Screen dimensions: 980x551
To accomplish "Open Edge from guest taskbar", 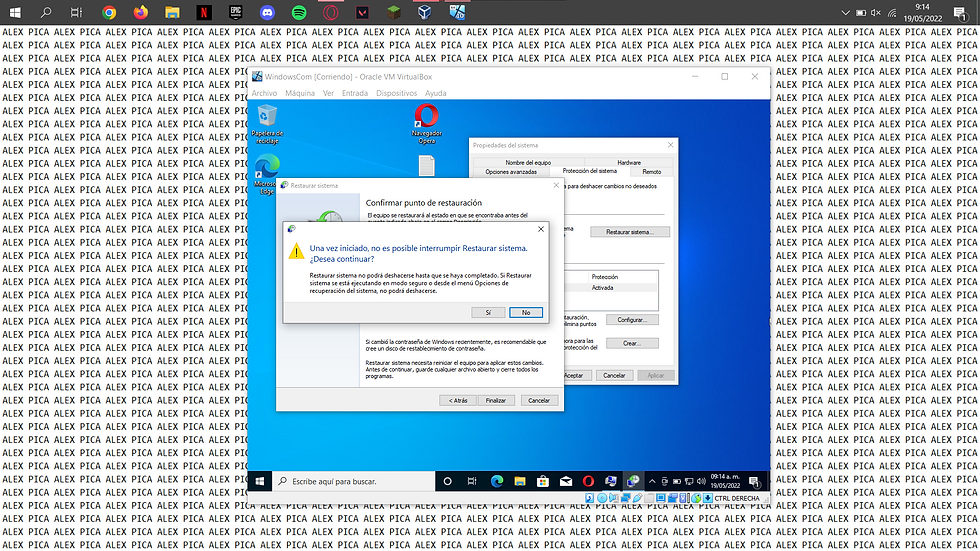I will 497,481.
